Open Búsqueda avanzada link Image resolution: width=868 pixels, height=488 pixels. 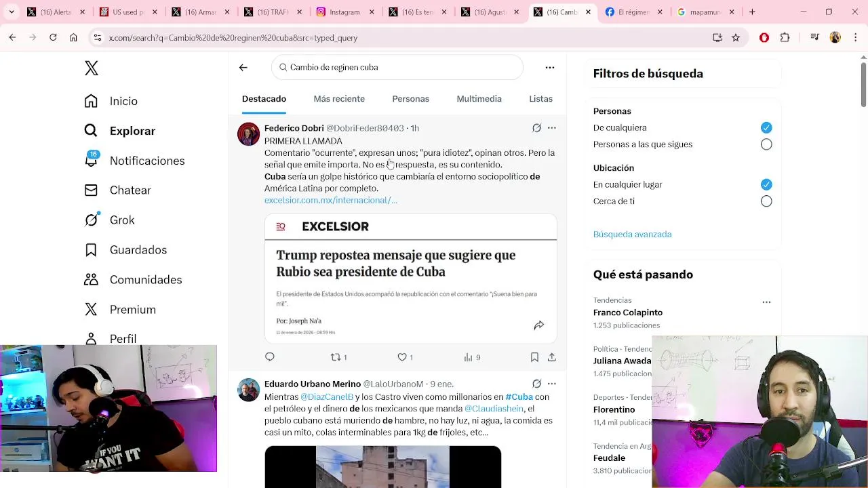point(632,235)
